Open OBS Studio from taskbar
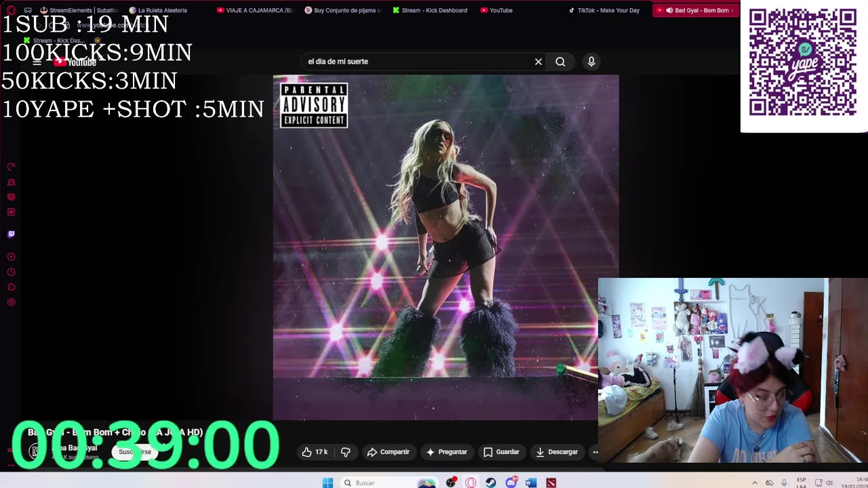This screenshot has width=868, height=488. [x=451, y=483]
